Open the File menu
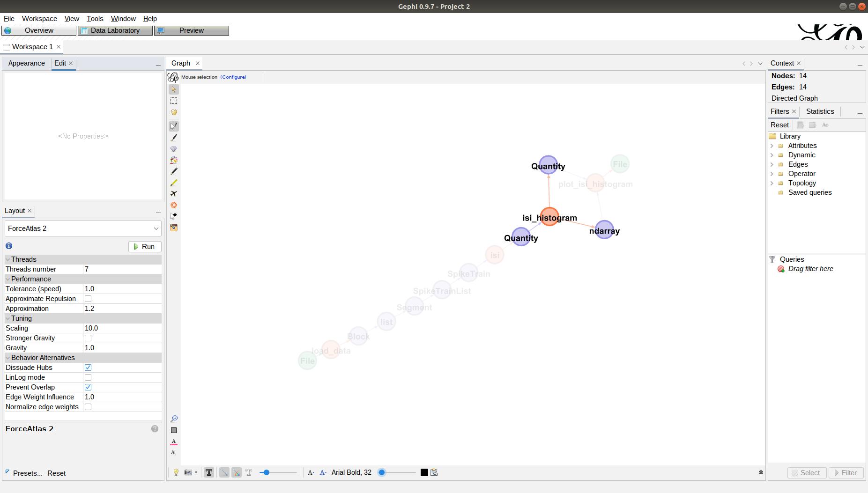 click(9, 19)
